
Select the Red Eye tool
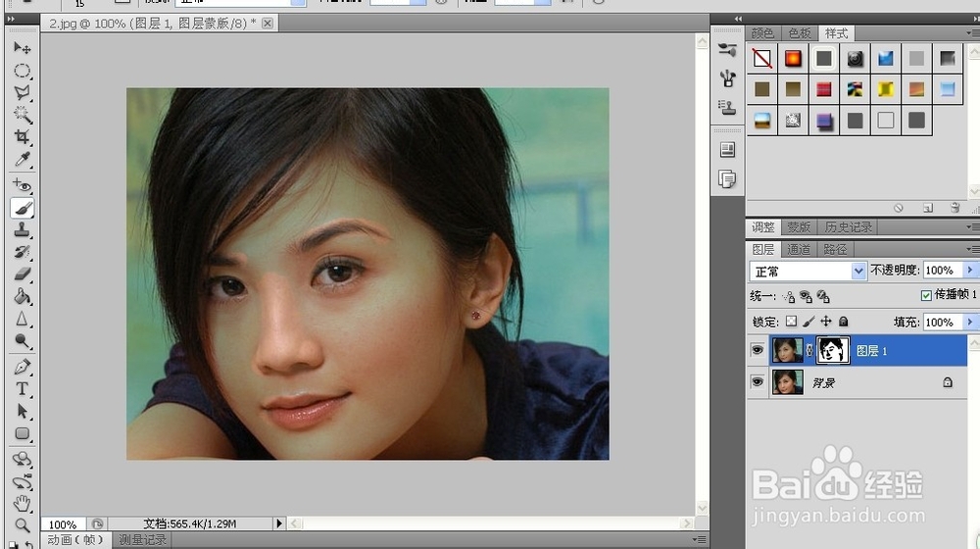(22, 185)
